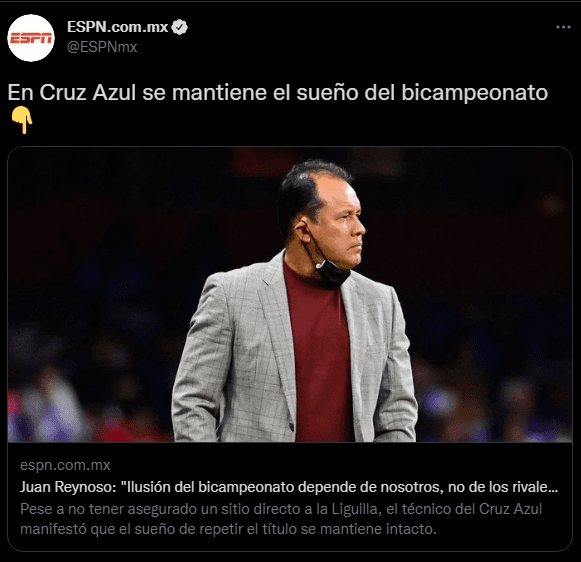581x562 pixels.
Task: Select the word 'bicampeonato' in tweet text
Action: (474, 93)
